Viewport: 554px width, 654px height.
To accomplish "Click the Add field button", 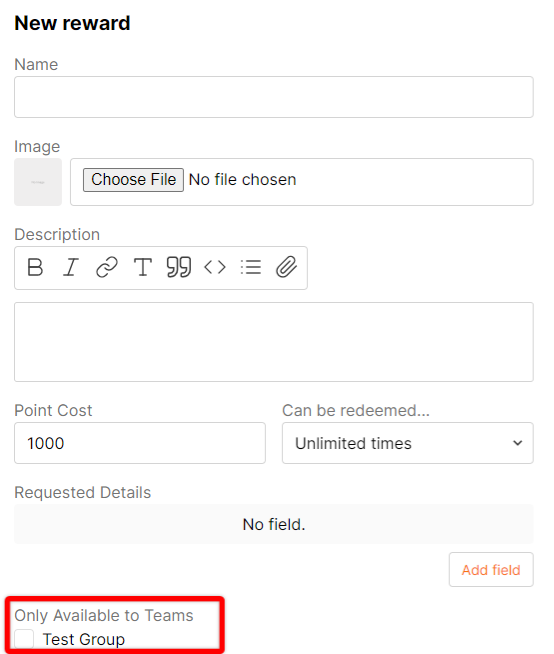I will 491,570.
